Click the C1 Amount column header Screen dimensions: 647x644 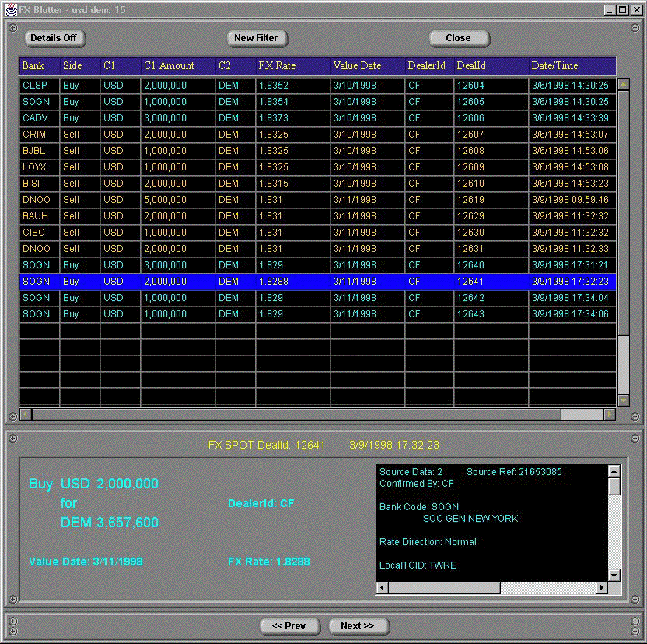(x=177, y=66)
